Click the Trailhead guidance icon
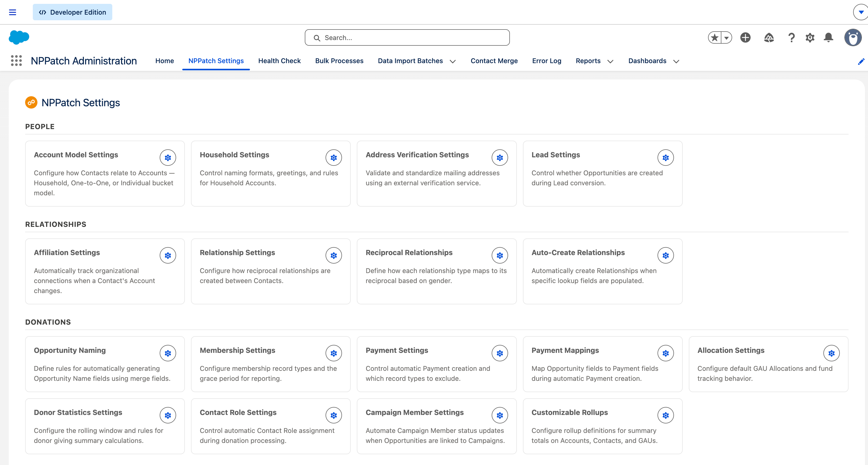868x465 pixels. click(x=769, y=37)
